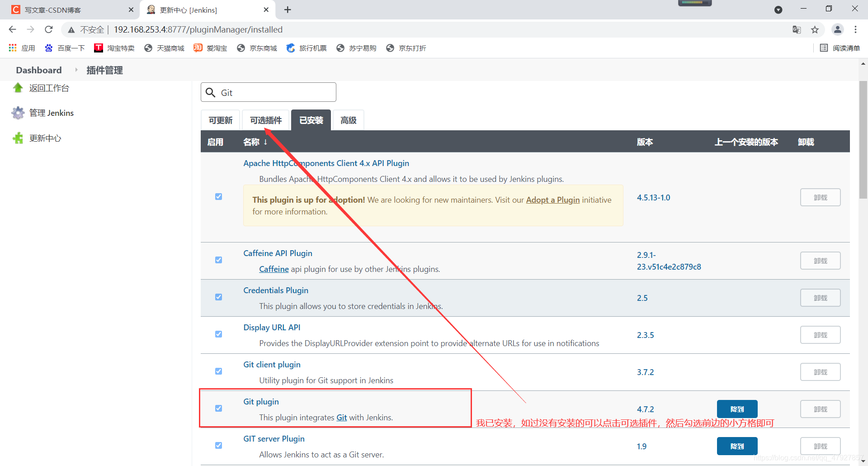
Task: Reload the Jenkins page
Action: coord(49,29)
